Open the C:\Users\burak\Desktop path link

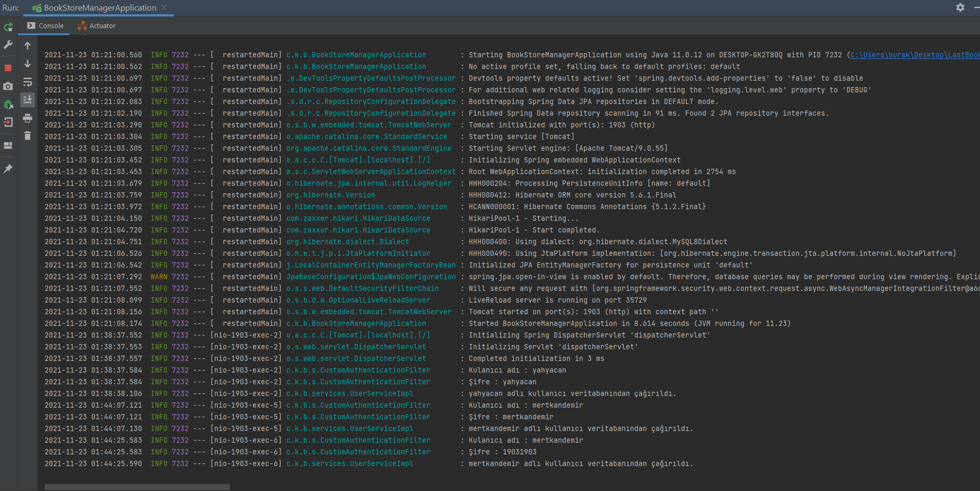[914, 55]
